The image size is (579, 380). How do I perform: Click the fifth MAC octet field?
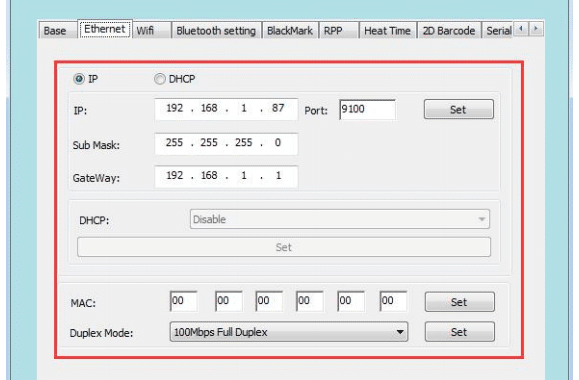click(x=351, y=301)
